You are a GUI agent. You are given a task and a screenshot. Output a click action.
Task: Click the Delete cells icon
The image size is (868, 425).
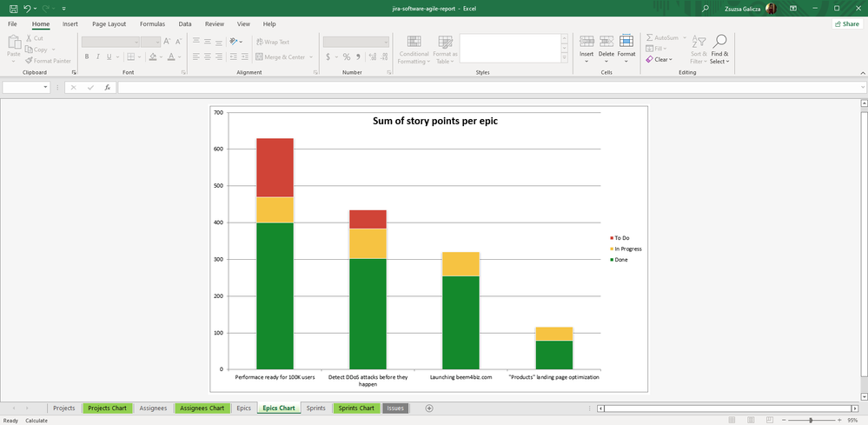point(606,42)
